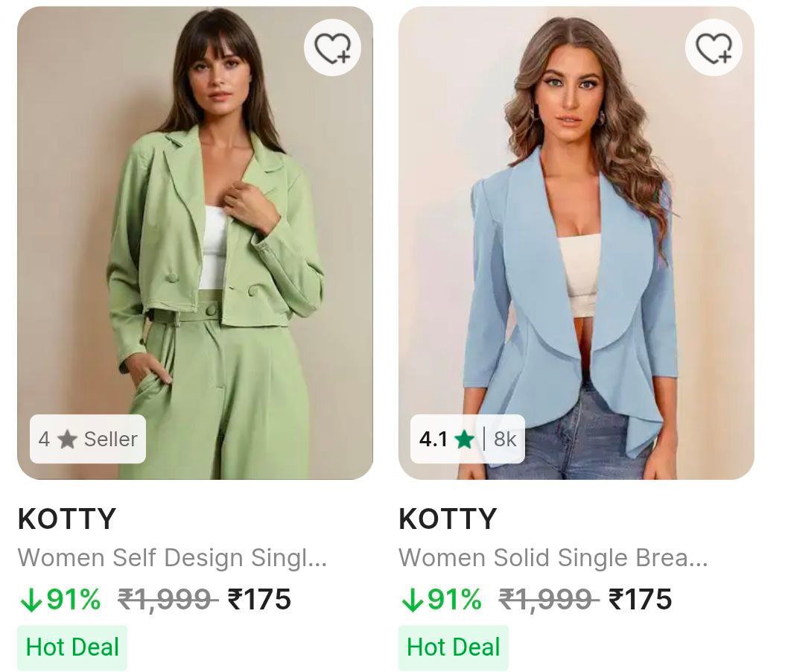
Task: Tap green down-arrow discount icon on right product
Action: pos(412,600)
